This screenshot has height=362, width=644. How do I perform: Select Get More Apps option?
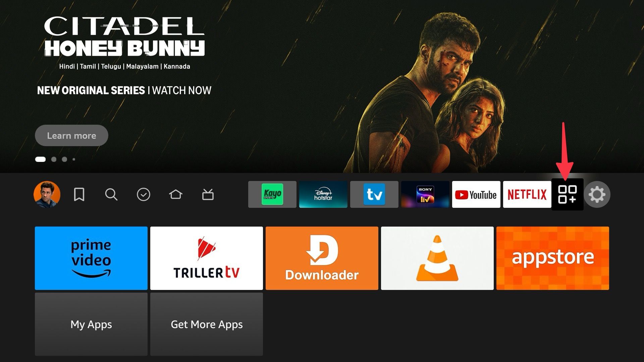point(207,324)
